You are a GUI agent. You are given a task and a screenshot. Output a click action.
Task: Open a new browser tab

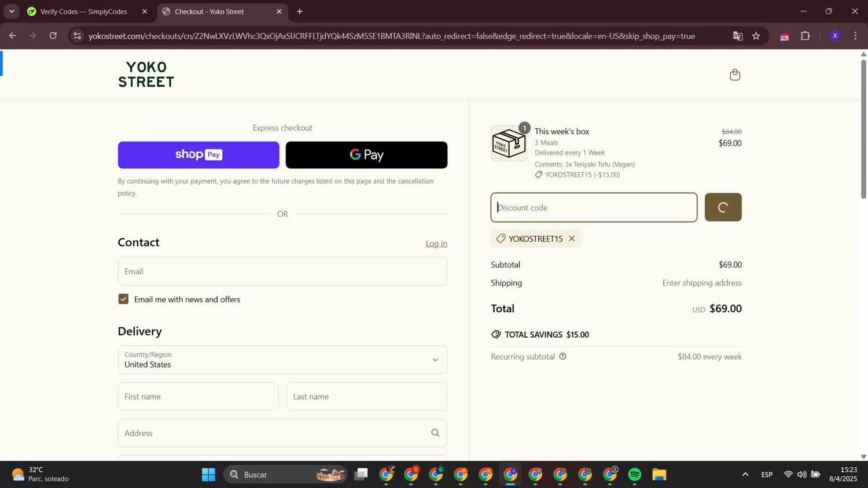pos(300,12)
